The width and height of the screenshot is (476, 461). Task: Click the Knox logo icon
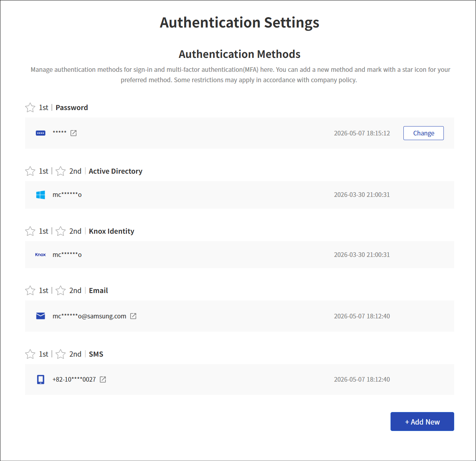(40, 255)
